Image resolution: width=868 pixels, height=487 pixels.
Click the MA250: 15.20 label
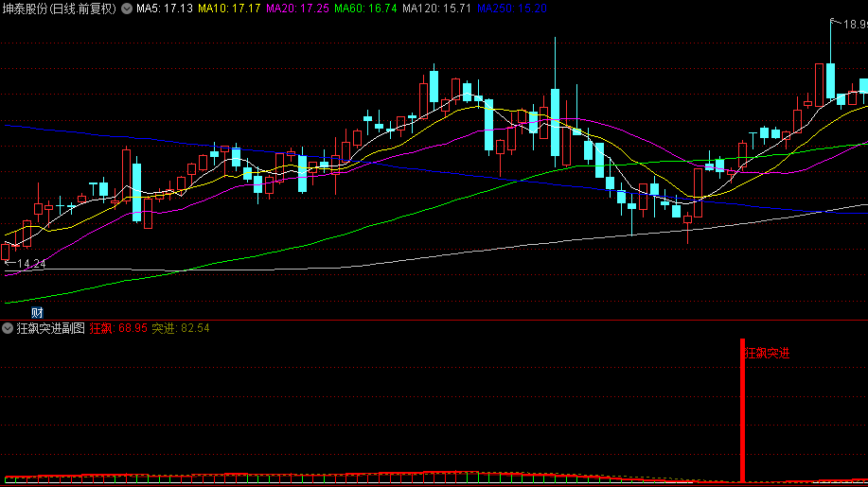pos(512,9)
